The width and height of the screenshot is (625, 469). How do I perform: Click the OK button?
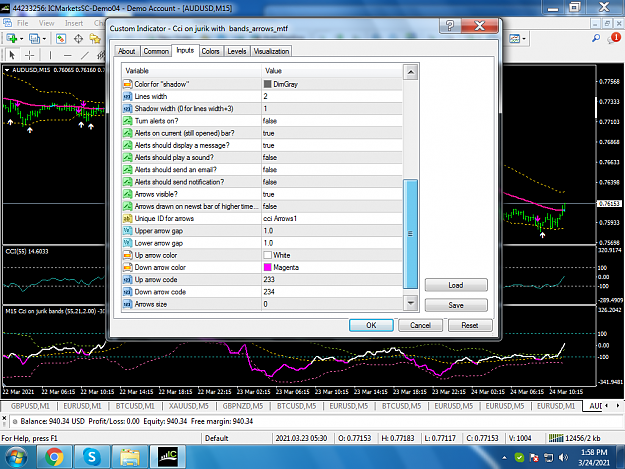pyautogui.click(x=371, y=325)
